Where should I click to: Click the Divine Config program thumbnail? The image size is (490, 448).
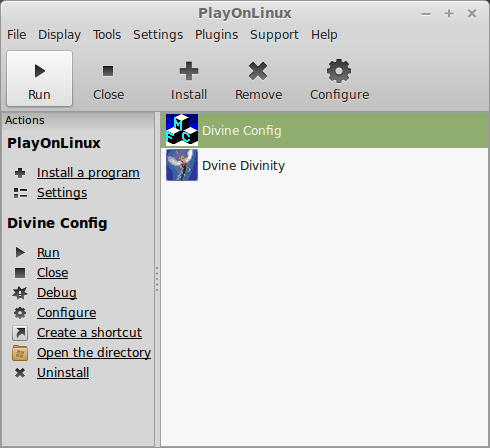tap(182, 130)
